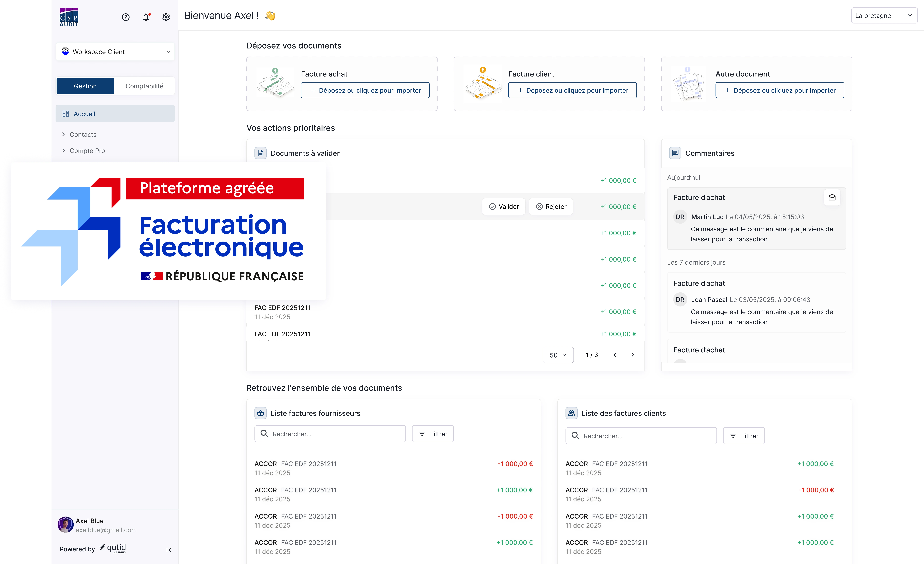Viewport: 924px width, 564px height.
Task: Switch to the Gestion view
Action: [85, 86]
